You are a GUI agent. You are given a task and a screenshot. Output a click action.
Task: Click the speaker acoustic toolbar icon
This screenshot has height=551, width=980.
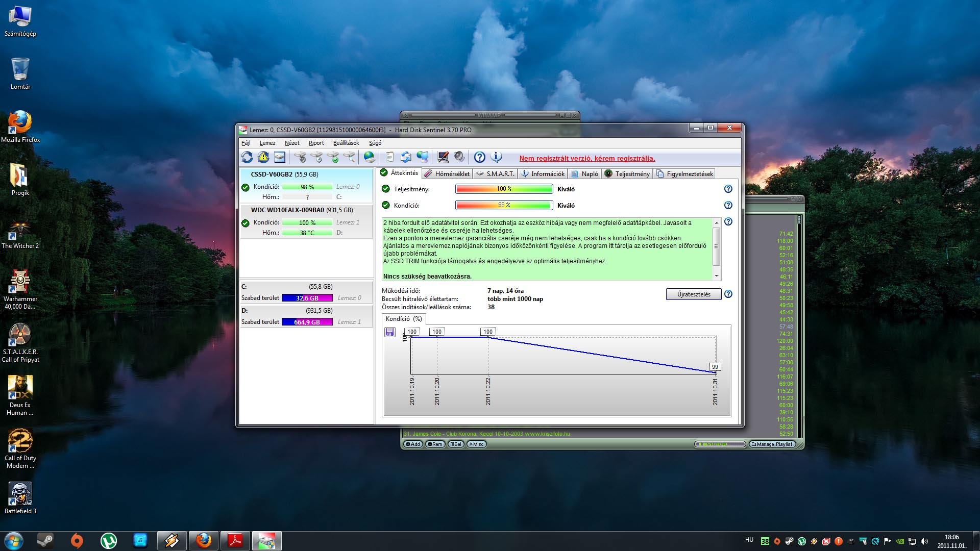tap(459, 157)
